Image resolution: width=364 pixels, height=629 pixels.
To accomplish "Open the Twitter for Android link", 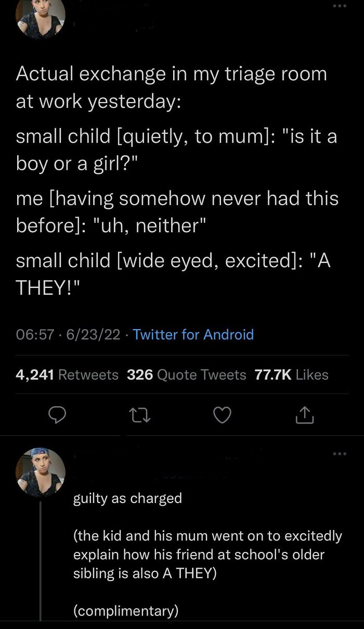I will (193, 334).
